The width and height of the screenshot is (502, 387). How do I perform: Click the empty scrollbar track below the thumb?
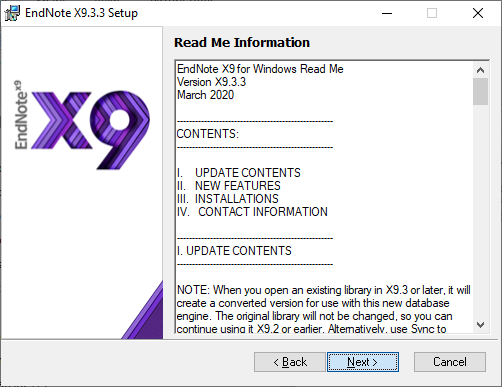[480, 211]
